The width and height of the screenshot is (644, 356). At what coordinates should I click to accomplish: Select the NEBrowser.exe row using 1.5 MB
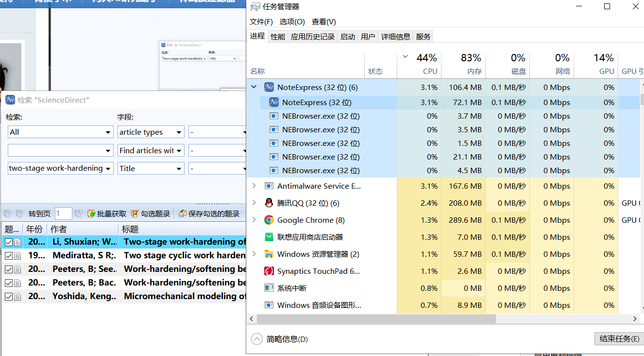(x=443, y=143)
